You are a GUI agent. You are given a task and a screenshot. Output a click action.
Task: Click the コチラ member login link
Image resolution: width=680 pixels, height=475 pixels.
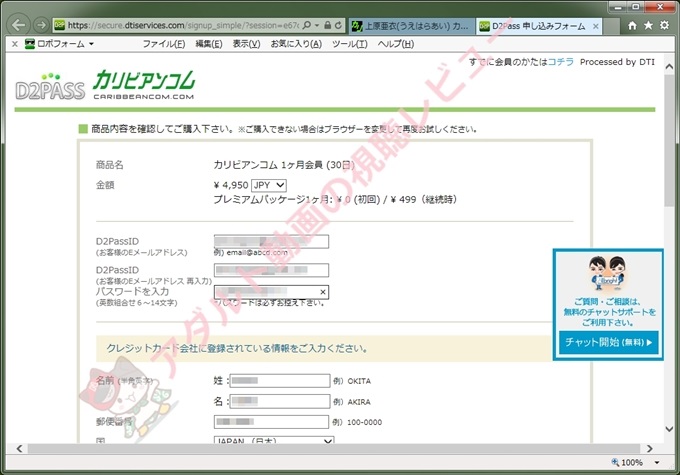561,62
